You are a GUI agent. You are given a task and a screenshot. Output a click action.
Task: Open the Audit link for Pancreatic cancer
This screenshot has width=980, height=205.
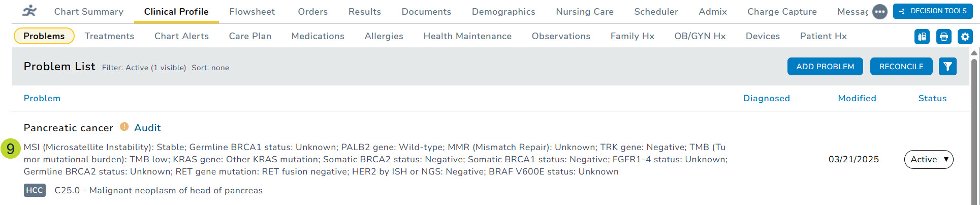[x=147, y=128]
